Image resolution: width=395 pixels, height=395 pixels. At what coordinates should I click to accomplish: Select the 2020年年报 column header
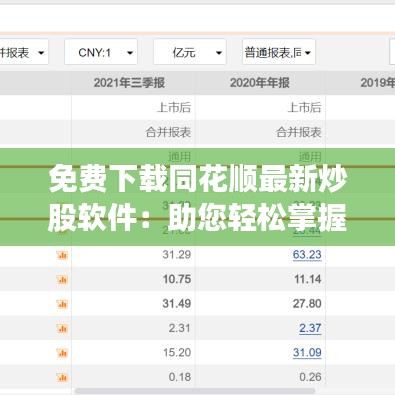(x=260, y=83)
